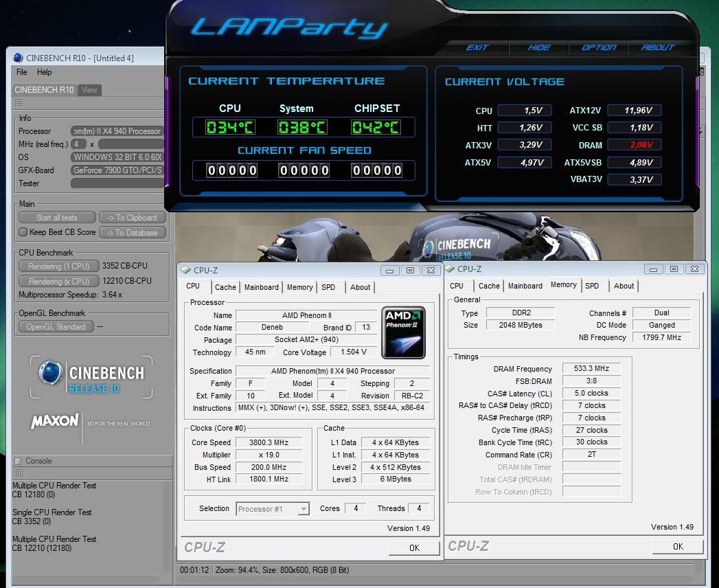The image size is (719, 588).
Task: Click the Start all tests button
Action: (57, 217)
